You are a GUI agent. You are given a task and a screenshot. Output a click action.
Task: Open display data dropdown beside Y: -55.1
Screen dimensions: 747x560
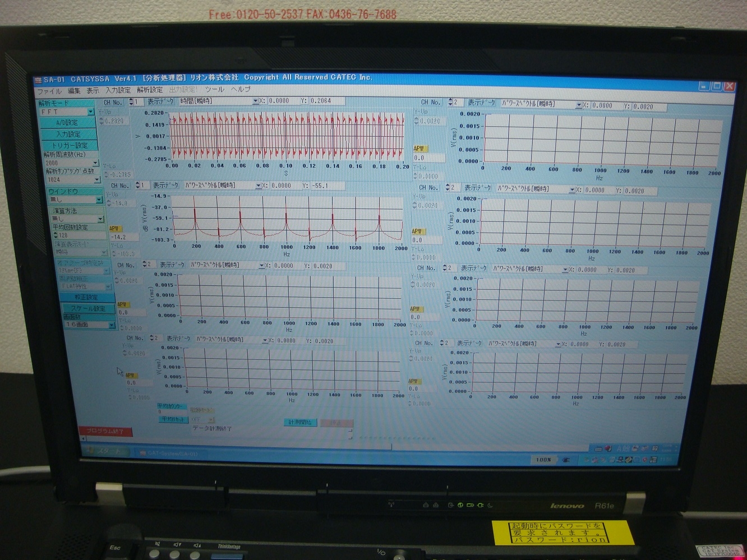258,186
